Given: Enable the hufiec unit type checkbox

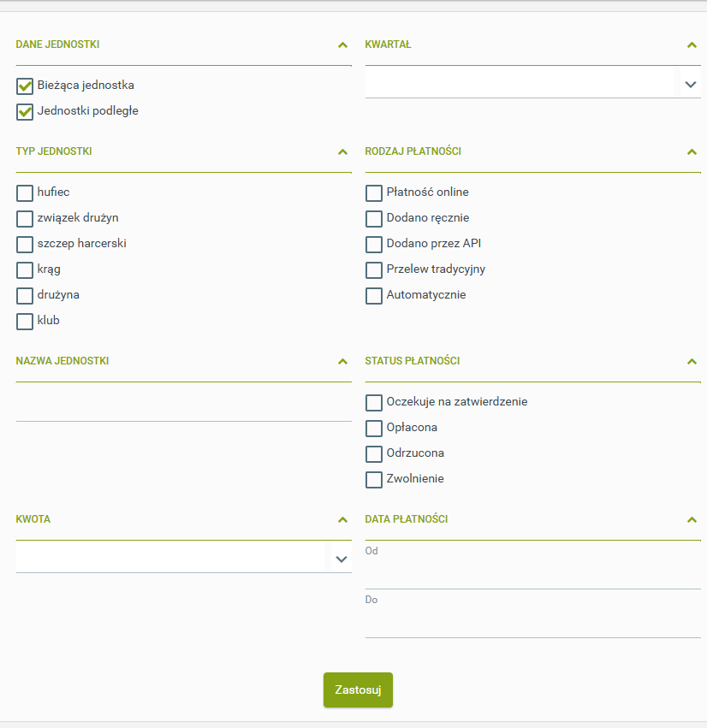Looking at the screenshot, I should pyautogui.click(x=25, y=193).
